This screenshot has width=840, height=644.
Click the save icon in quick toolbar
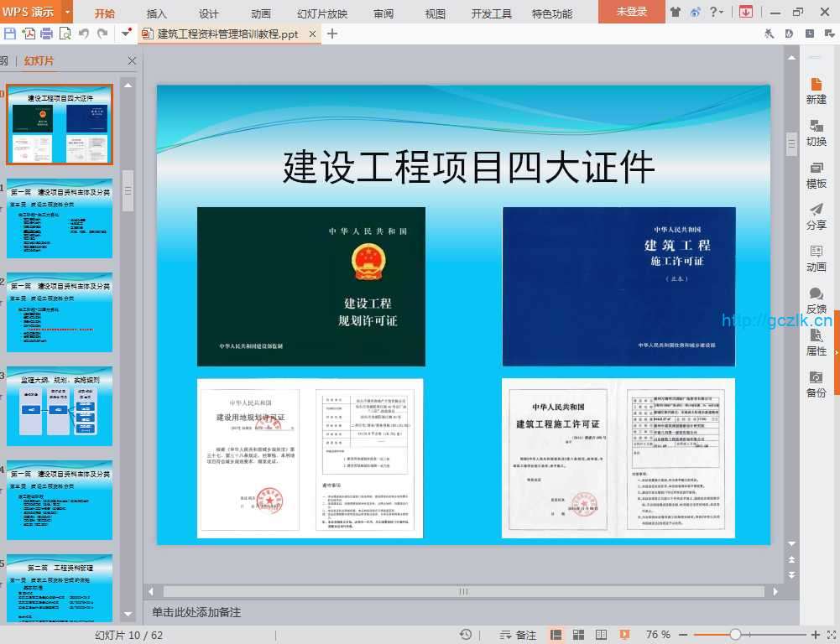(10, 34)
